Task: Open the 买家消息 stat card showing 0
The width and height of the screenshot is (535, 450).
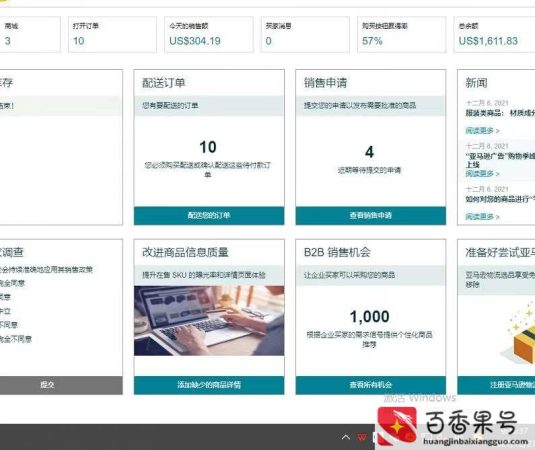Action: (305, 34)
